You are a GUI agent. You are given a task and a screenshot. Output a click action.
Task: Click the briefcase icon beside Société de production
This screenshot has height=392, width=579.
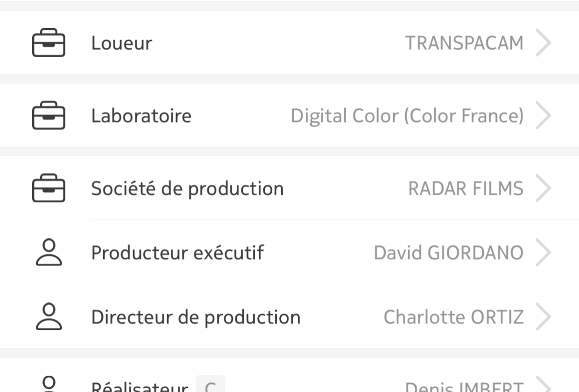point(49,188)
